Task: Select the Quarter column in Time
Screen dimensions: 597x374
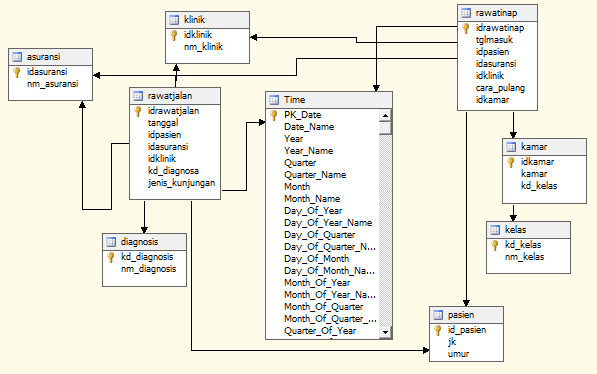Action: click(x=300, y=163)
